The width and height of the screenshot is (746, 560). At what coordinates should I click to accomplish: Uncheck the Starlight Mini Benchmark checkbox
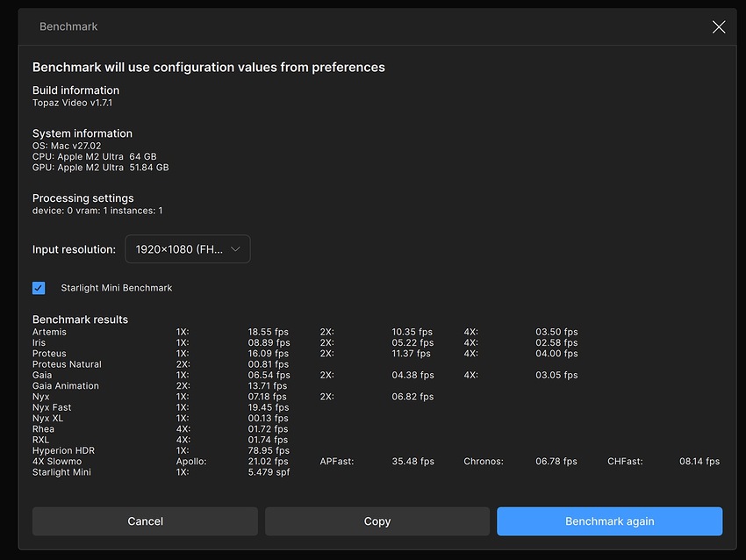point(39,288)
